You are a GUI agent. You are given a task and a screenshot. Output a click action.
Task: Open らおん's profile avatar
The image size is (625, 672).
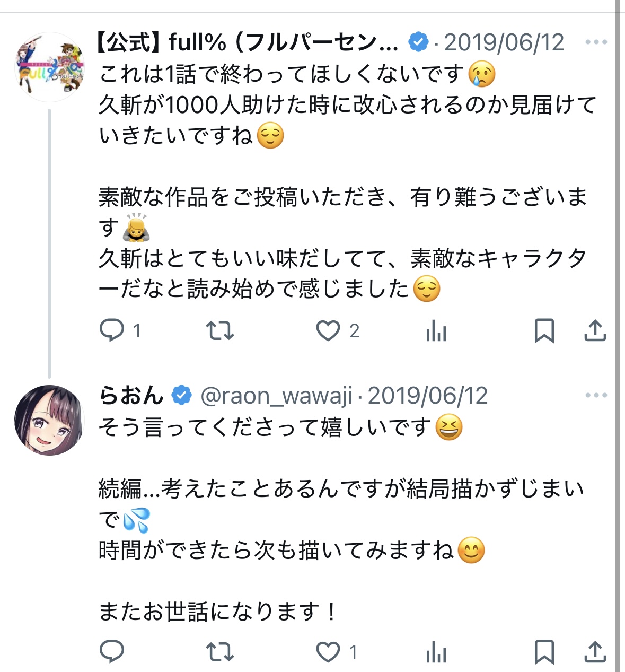click(x=49, y=420)
